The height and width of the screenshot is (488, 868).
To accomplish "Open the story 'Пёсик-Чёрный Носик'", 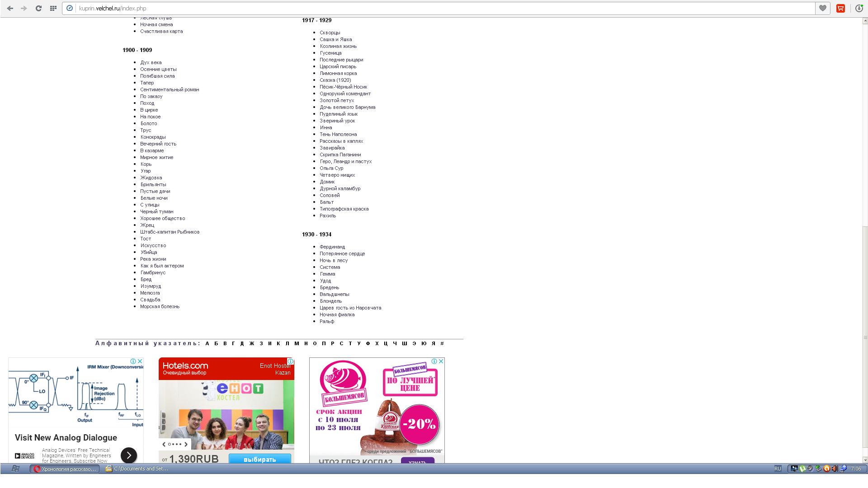I will [x=344, y=87].
